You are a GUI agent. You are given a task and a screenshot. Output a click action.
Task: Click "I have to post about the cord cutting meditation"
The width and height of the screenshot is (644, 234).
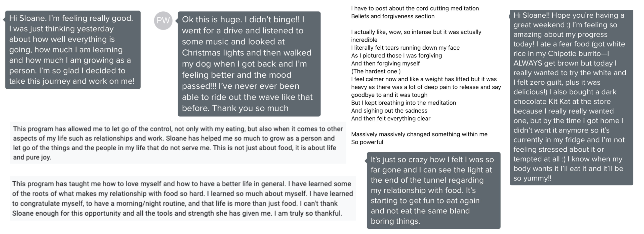[x=415, y=8]
